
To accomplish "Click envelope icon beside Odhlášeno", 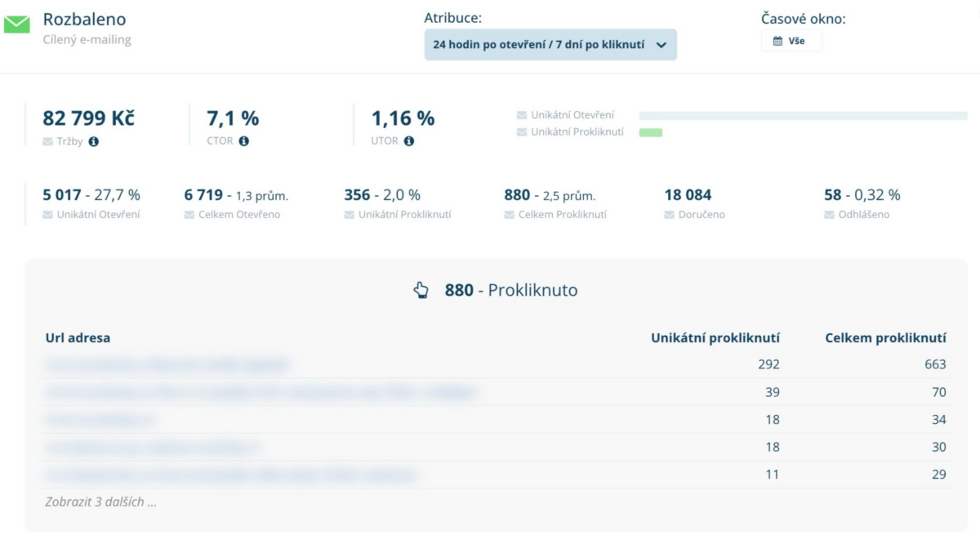I will click(x=830, y=215).
